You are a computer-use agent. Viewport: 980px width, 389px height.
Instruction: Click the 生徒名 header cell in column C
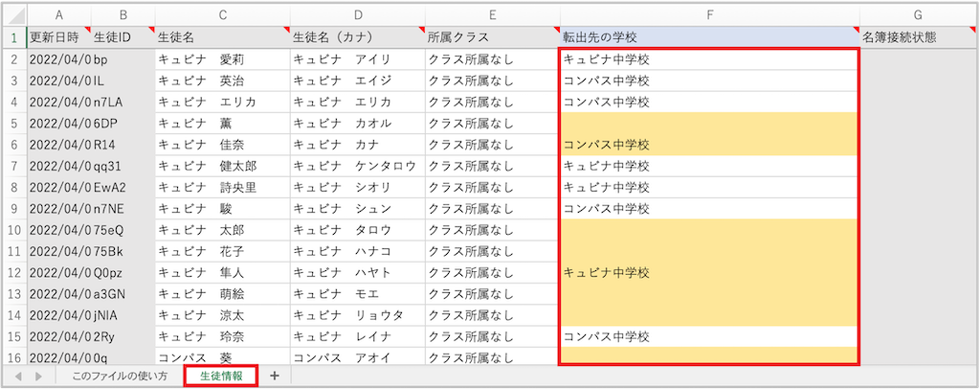(222, 37)
